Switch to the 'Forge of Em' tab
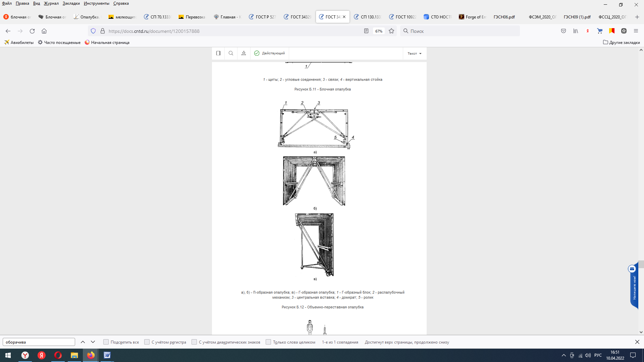This screenshot has width=644, height=362. coord(472,17)
